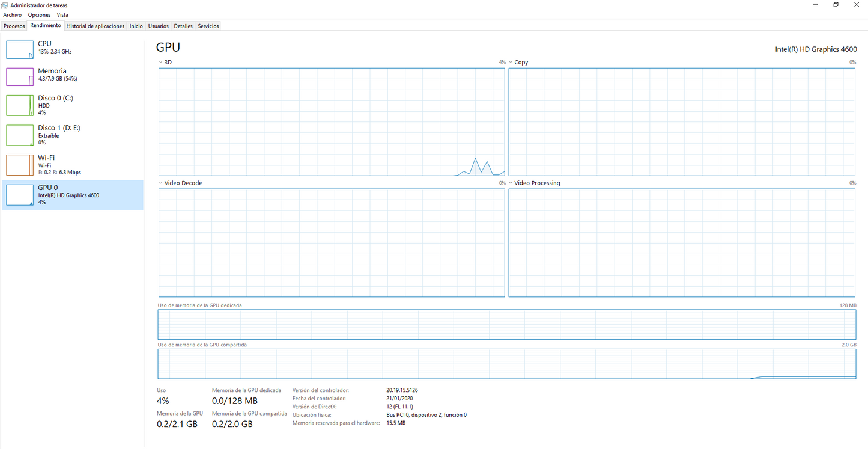The image size is (868, 451).
Task: Open the Copy engine graph dropdown
Action: [511, 63]
